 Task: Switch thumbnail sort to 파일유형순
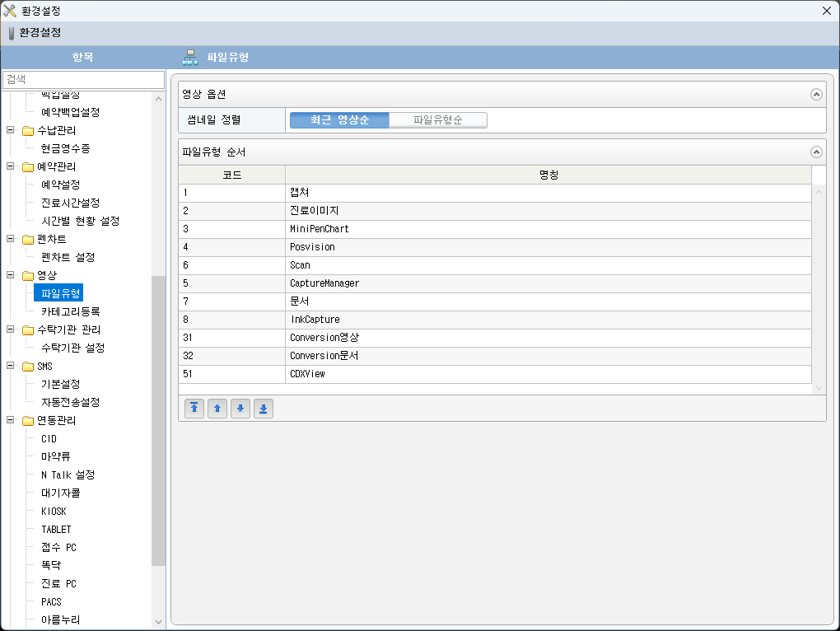pyautogui.click(x=437, y=120)
